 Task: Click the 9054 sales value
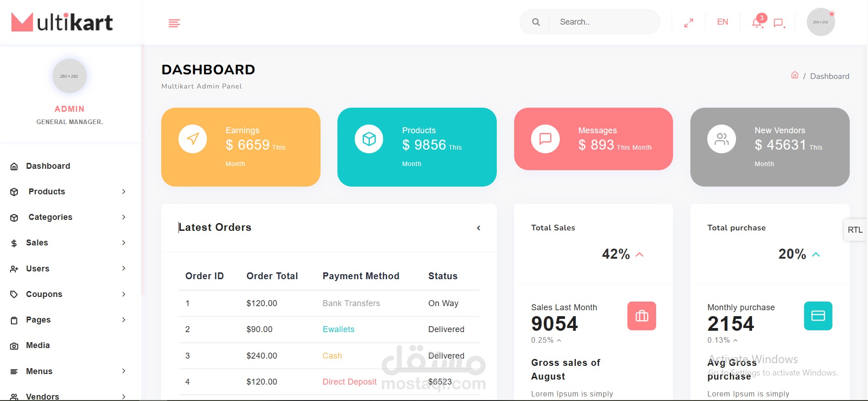tap(554, 324)
